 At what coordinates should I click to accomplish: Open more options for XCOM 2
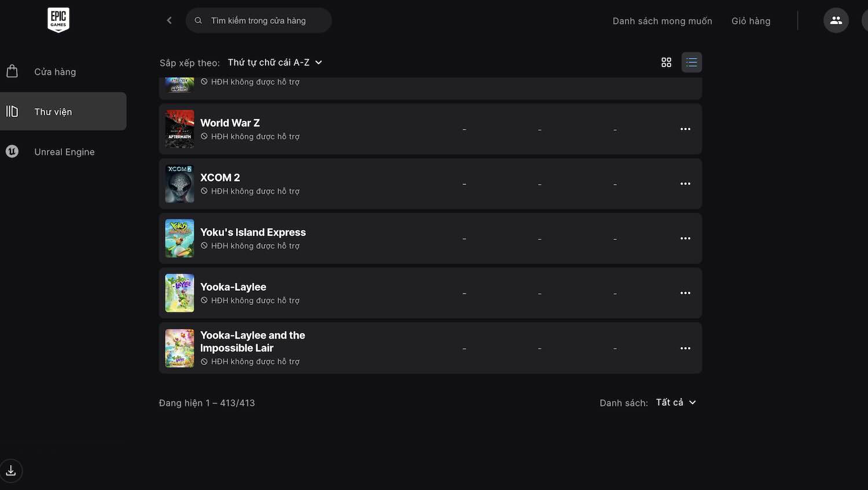pos(685,184)
